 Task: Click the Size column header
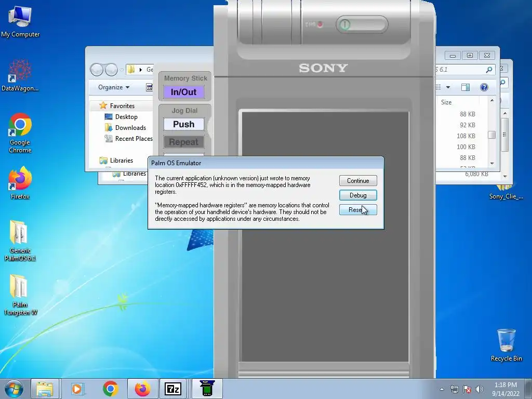pyautogui.click(x=446, y=102)
